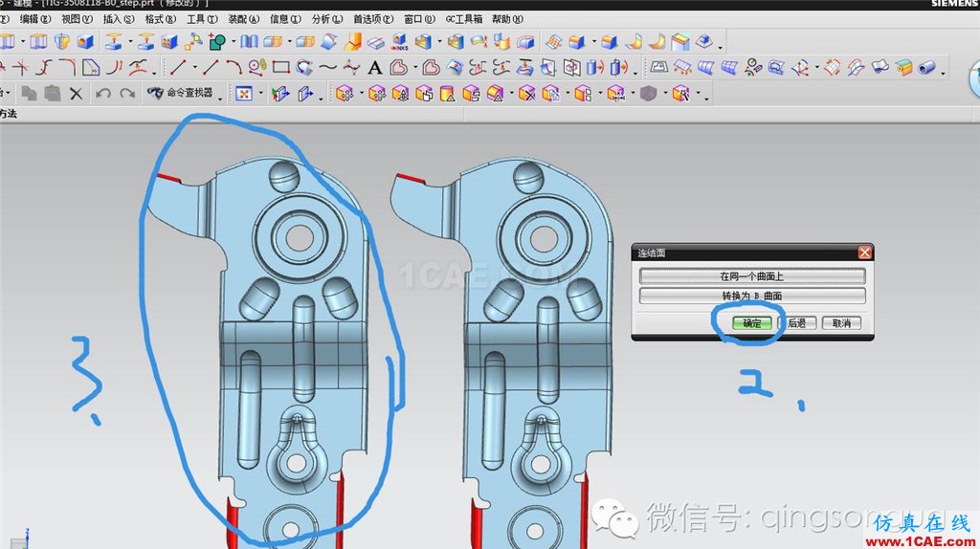The width and height of the screenshot is (980, 549).
Task: Open the 格式(R) menu
Action: [160, 19]
